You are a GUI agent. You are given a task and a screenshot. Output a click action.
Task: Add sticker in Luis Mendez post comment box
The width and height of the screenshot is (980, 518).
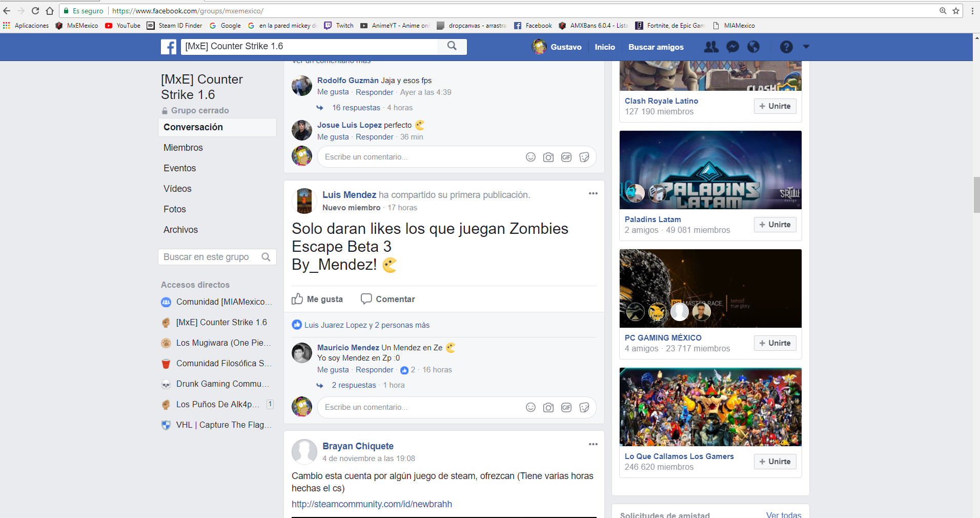coord(584,407)
